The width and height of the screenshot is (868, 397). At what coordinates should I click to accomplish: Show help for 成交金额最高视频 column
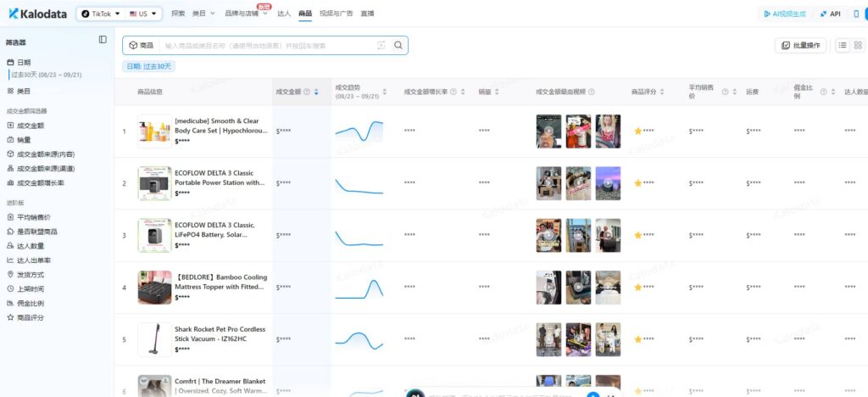click(x=591, y=92)
